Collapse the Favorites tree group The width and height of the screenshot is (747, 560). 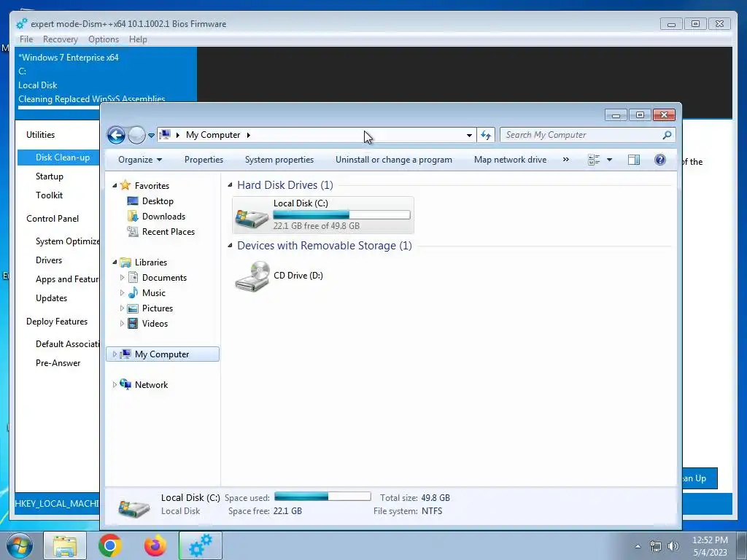pos(115,185)
